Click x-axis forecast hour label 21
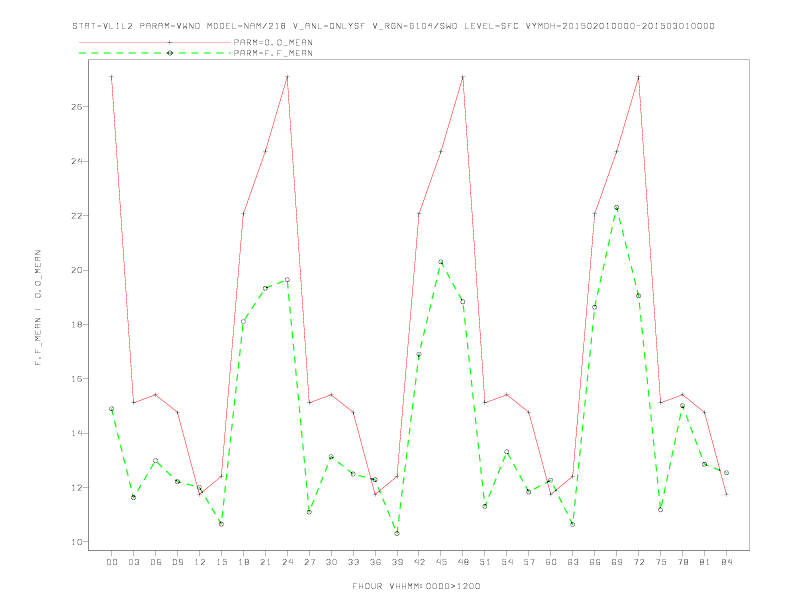Viewport: 792px width, 612px height. pyautogui.click(x=265, y=562)
